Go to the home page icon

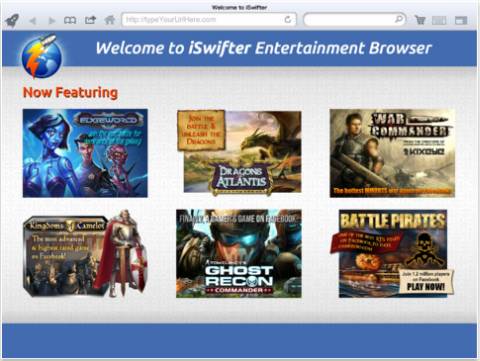(110, 20)
